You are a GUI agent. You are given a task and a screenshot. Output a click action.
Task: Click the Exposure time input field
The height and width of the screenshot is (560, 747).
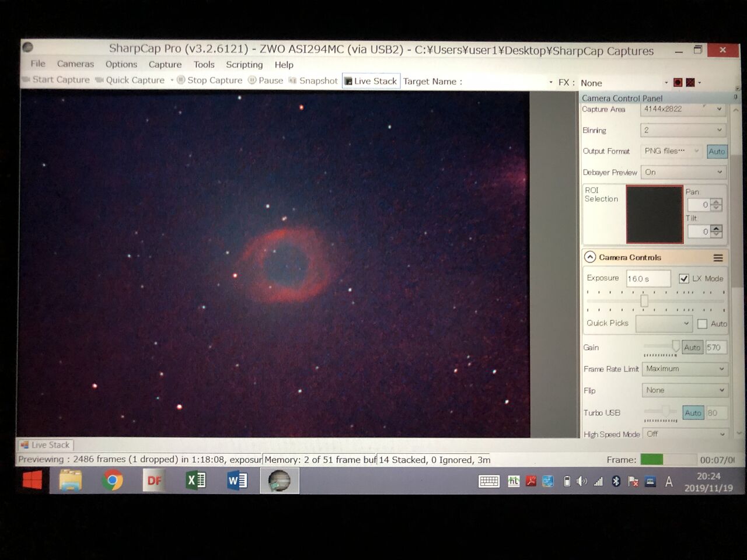(x=647, y=279)
